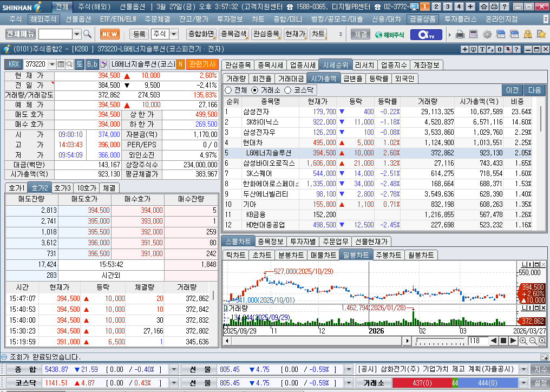The width and height of the screenshot is (550, 392).
Task: Zoom in the chart with plus magnifier
Action: (x=523, y=341)
